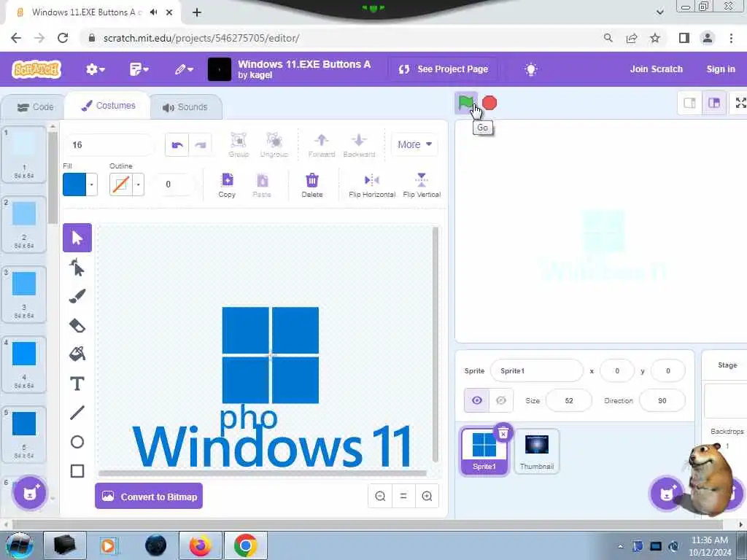The image size is (747, 560).
Task: Switch to the Sounds tab
Action: [x=185, y=107]
